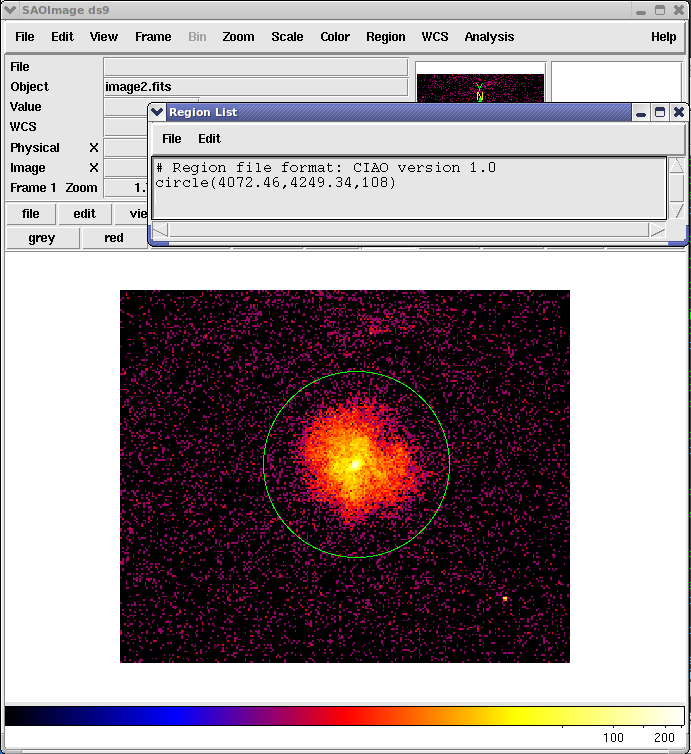Click the Region List horizontal scrollbar left arrow
Screen dimensions: 691x754
pos(159,231)
